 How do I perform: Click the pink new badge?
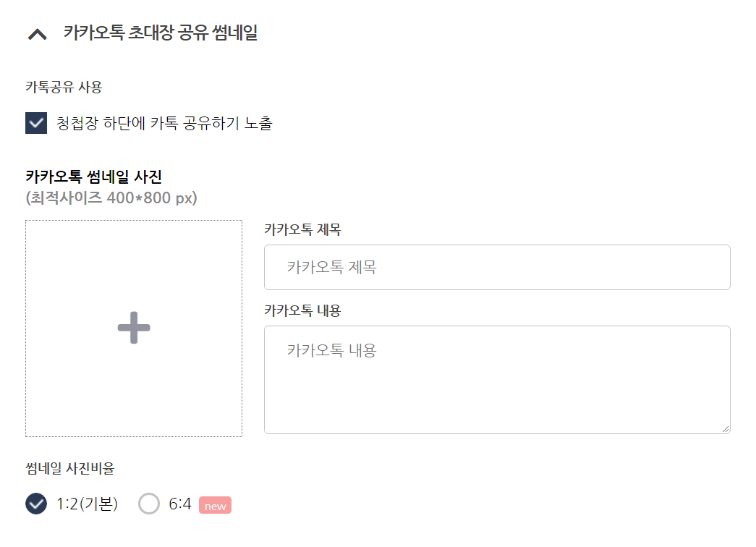[215, 506]
